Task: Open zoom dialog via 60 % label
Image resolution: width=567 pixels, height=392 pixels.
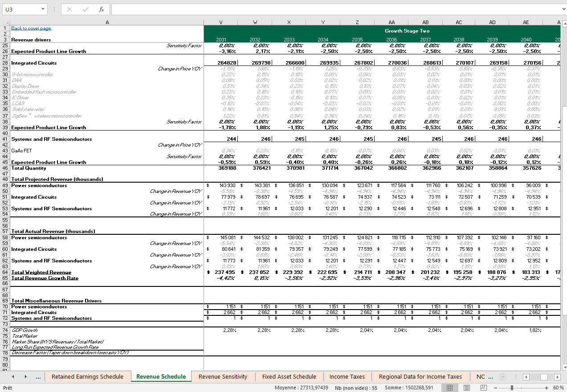Action: click(558, 388)
